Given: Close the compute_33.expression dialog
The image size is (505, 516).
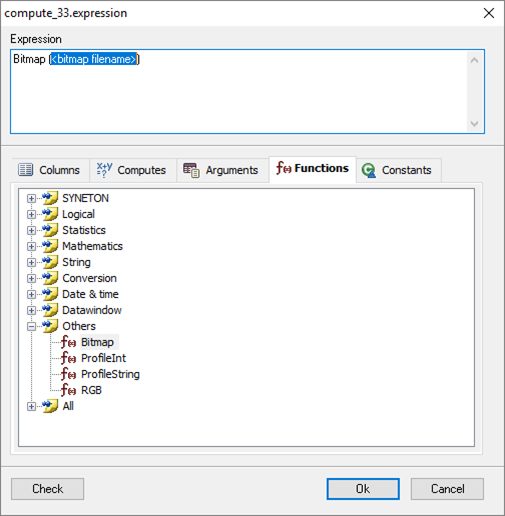Looking at the screenshot, I should [489, 13].
